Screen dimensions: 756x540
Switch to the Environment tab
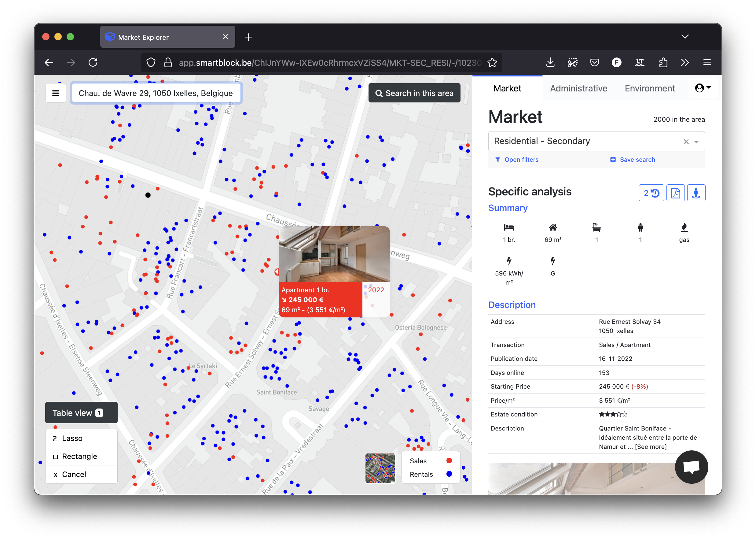649,88
